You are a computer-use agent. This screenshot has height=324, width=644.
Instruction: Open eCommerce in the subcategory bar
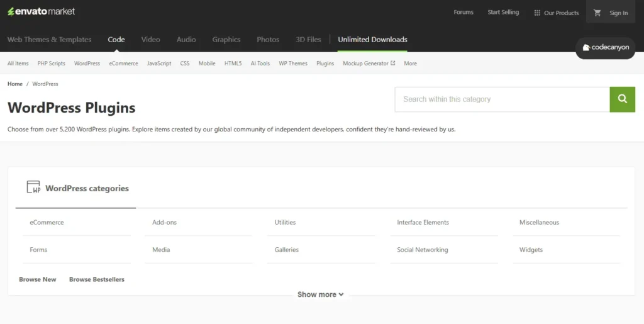click(124, 64)
